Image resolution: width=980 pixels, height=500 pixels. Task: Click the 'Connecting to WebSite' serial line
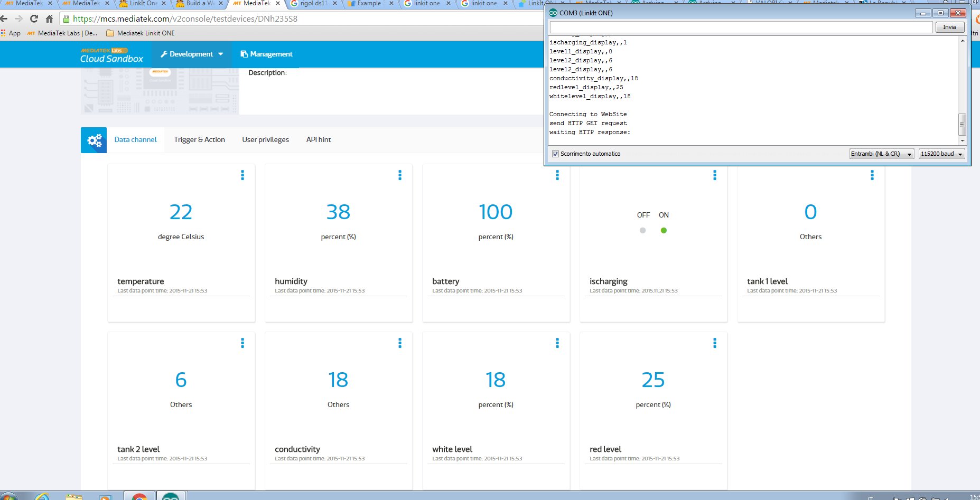(588, 114)
